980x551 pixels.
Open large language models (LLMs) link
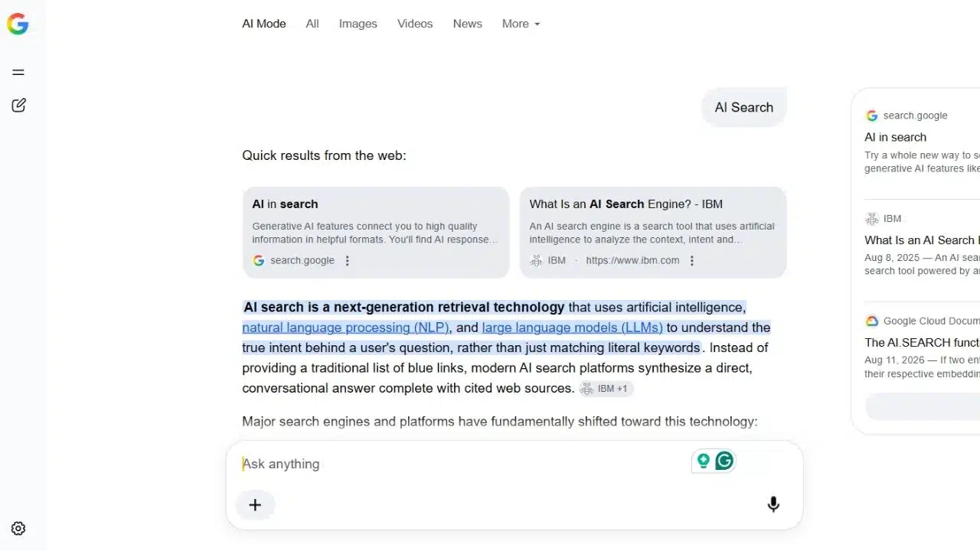[573, 328]
